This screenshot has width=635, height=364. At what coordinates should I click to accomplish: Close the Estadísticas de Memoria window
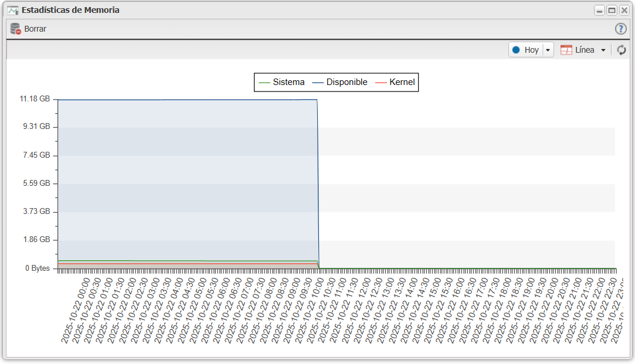click(624, 11)
